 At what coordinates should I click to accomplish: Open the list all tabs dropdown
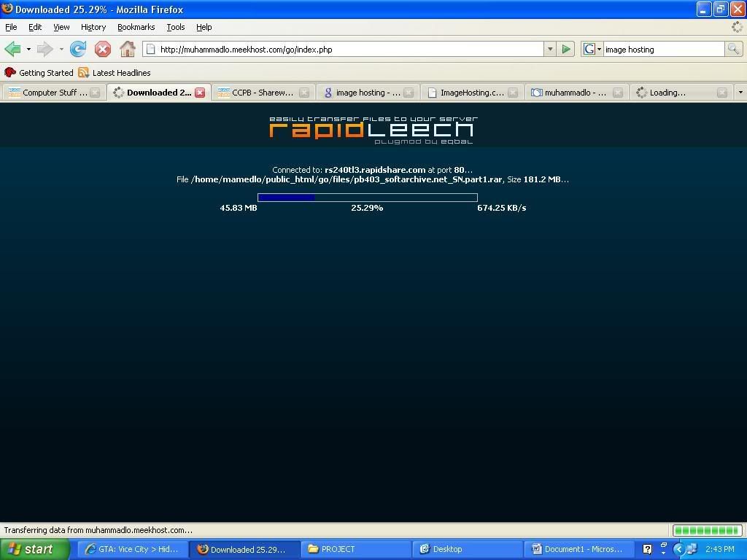(x=740, y=93)
